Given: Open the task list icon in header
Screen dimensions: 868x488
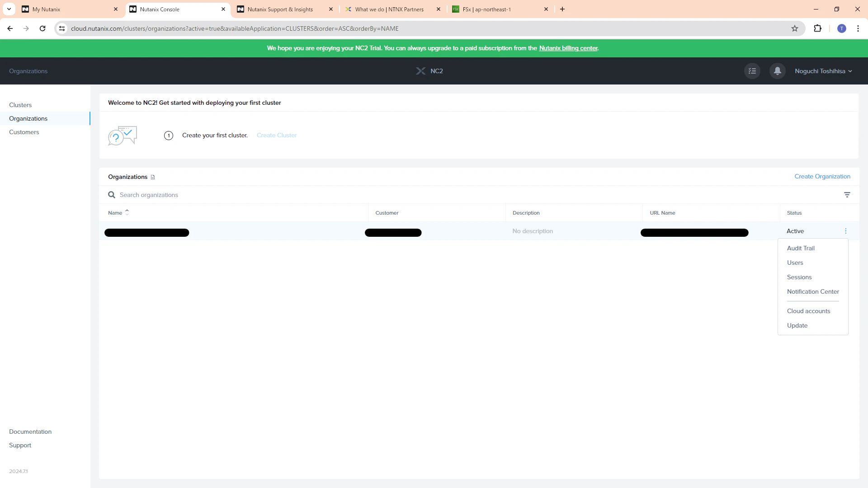Looking at the screenshot, I should click(x=752, y=71).
